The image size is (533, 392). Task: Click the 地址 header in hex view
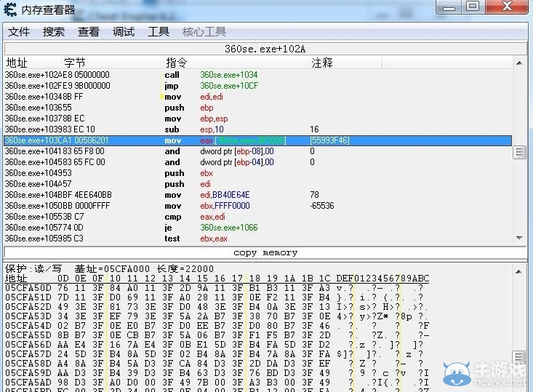pos(16,279)
